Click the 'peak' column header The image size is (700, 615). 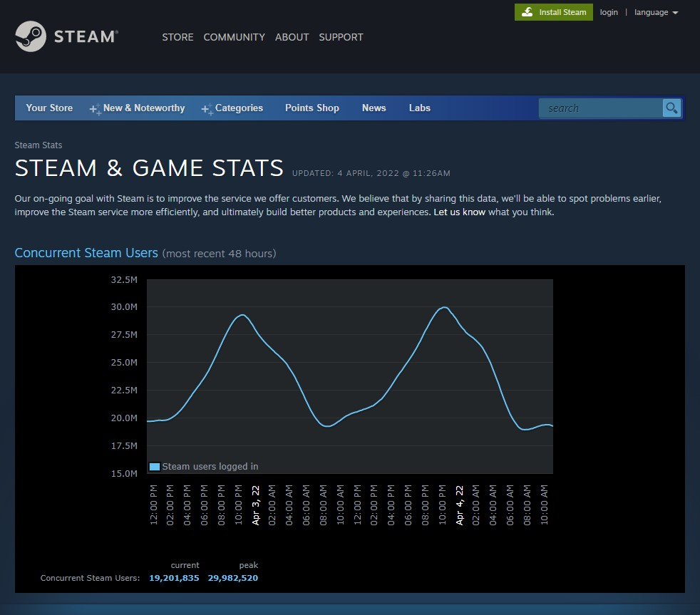pos(249,565)
